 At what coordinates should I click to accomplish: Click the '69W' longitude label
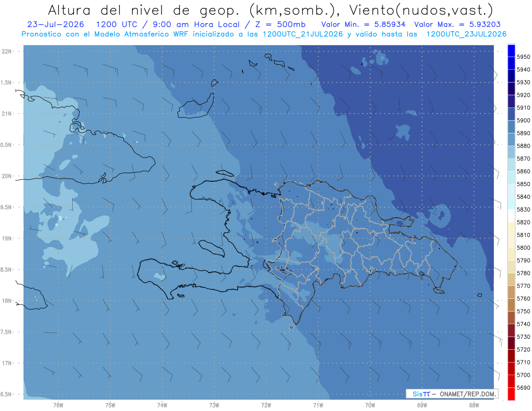point(422,405)
